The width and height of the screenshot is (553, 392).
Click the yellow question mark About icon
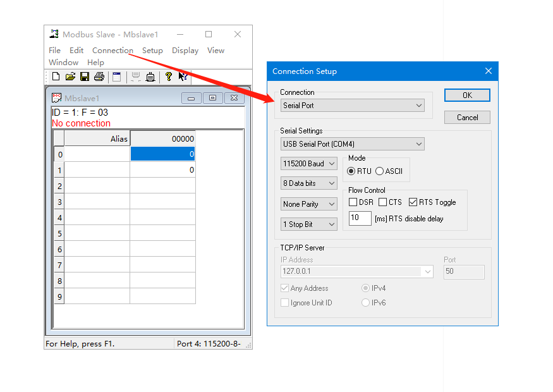pos(168,77)
